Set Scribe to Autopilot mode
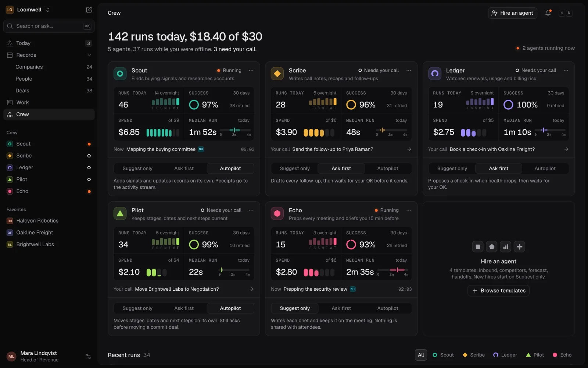 click(388, 168)
